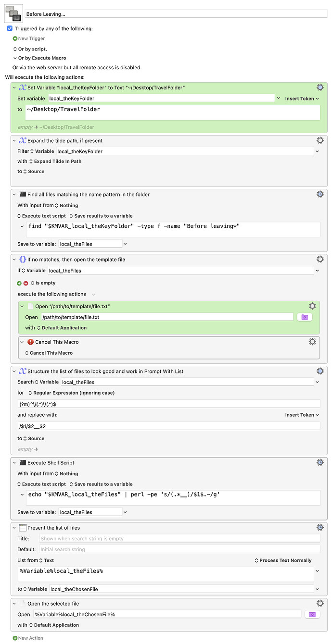Click green plus icon to add condition
Screen dimensions: 332x644
click(20, 283)
